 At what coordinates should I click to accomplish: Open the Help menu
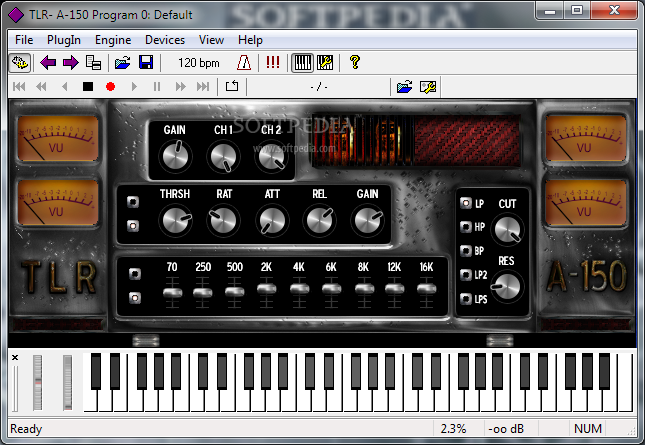(x=250, y=40)
